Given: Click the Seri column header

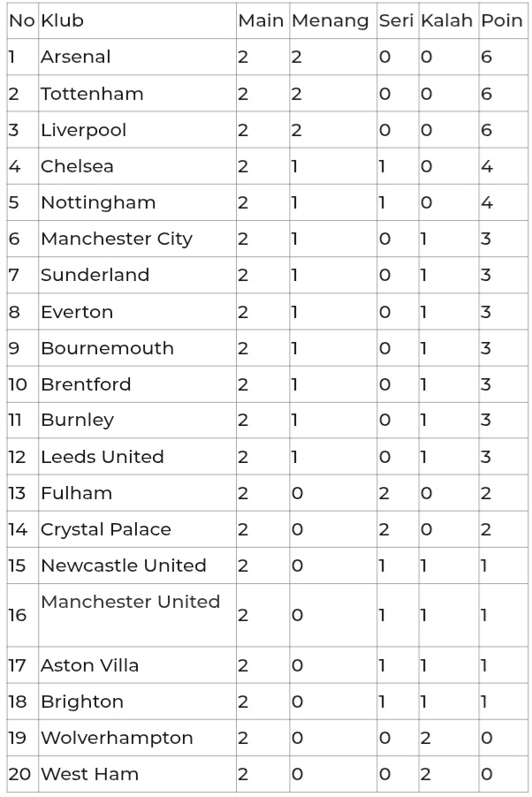Looking at the screenshot, I should click(396, 20).
